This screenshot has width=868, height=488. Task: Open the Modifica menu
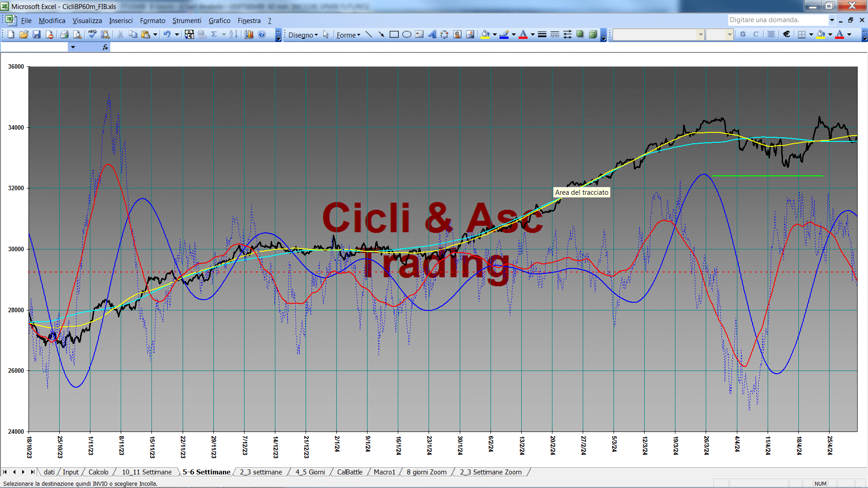pyautogui.click(x=52, y=21)
